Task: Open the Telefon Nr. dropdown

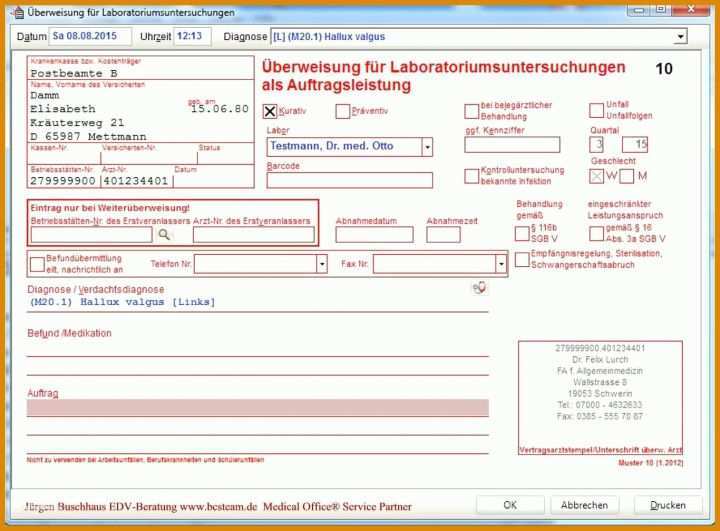Action: [322, 264]
